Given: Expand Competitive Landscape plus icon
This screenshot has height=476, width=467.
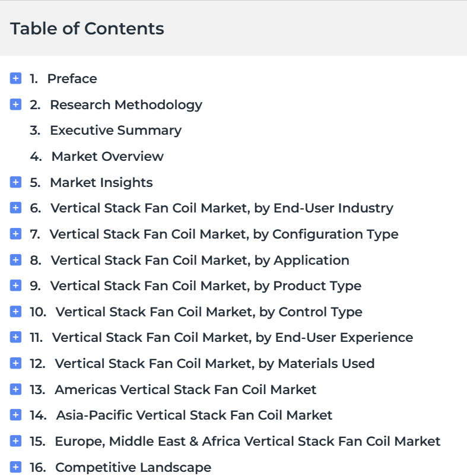Looking at the screenshot, I should pyautogui.click(x=16, y=467).
